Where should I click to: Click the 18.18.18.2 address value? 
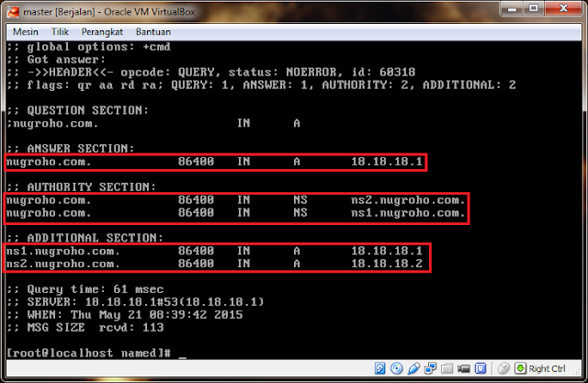387,264
